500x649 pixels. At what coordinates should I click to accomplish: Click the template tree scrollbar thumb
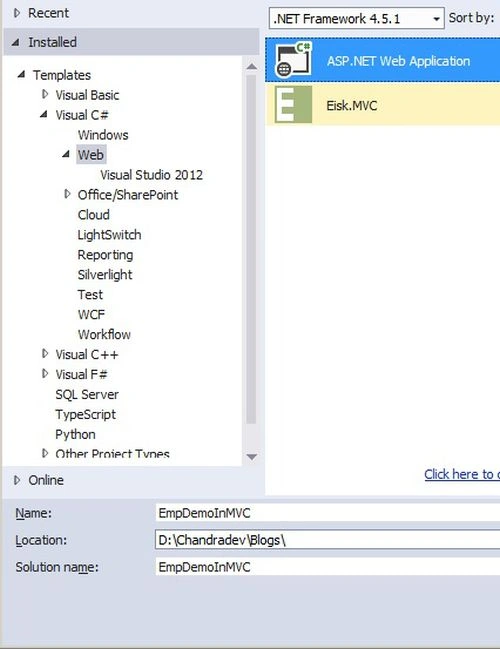(x=251, y=249)
